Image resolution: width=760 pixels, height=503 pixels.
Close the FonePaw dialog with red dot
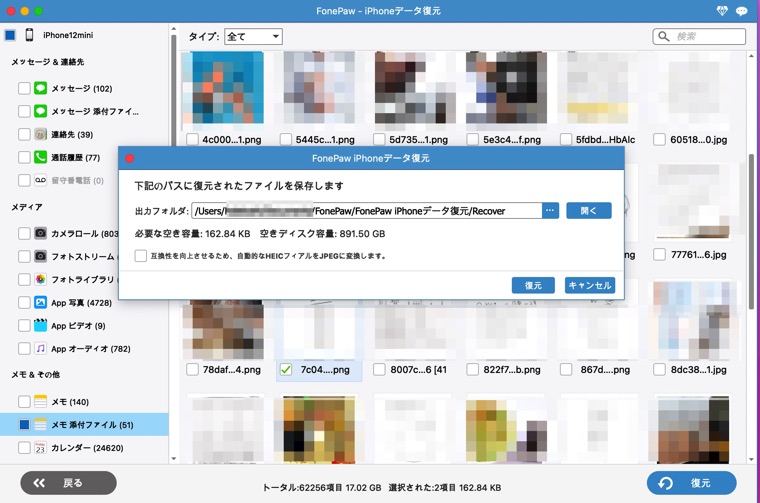[129, 158]
